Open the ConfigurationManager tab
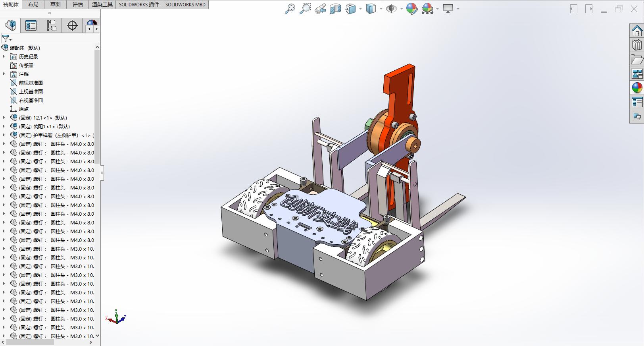This screenshot has height=346, width=644. point(52,25)
